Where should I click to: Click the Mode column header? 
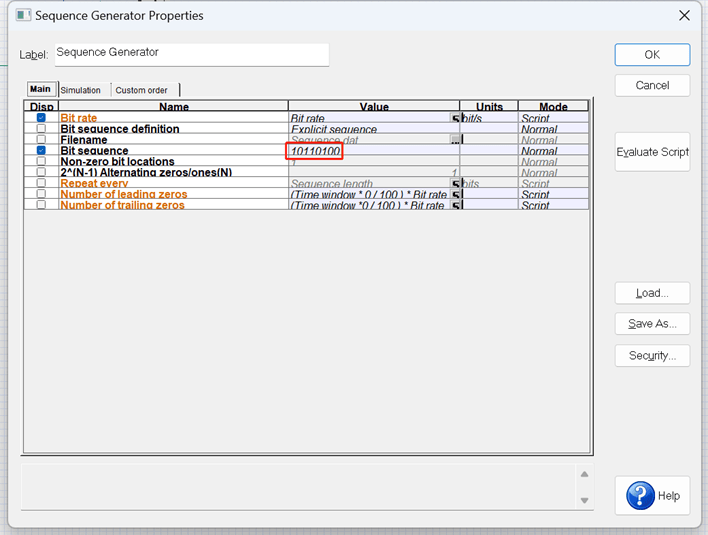[553, 106]
